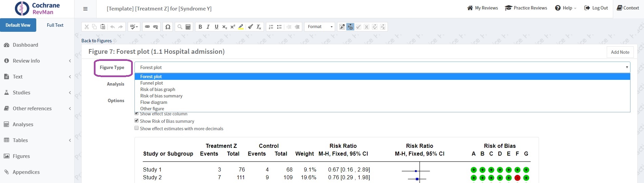644x183 pixels.
Task: Click the italic formatting icon
Action: (208, 27)
